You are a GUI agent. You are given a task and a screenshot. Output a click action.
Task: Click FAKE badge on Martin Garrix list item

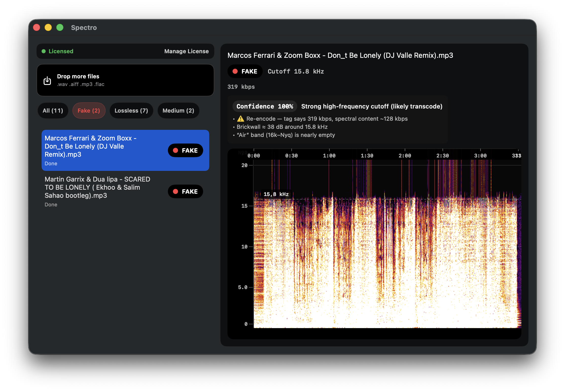pyautogui.click(x=185, y=191)
